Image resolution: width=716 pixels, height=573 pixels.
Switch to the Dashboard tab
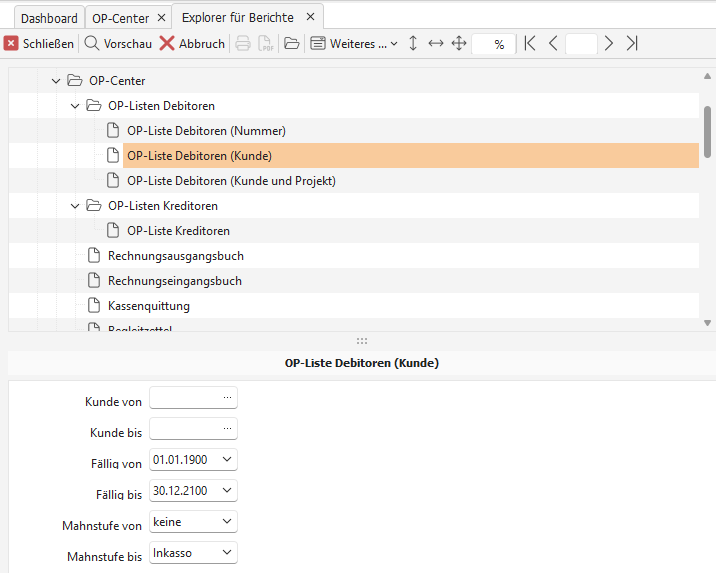click(49, 18)
